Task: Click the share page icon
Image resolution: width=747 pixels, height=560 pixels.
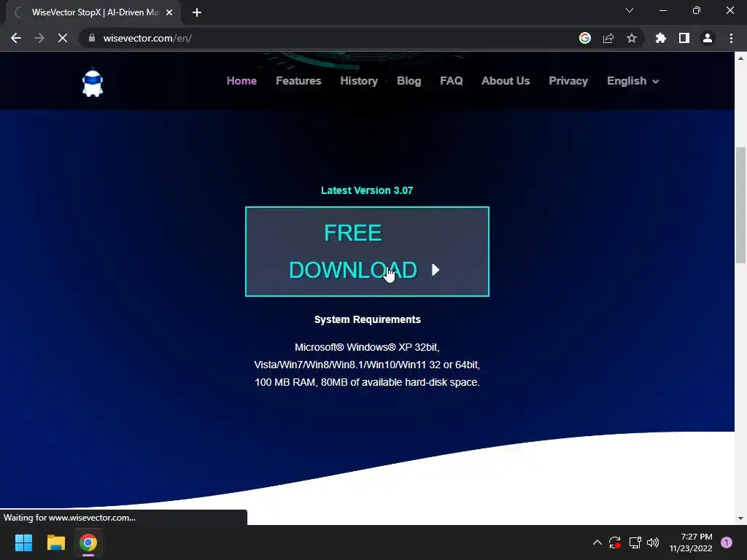Action: 608,38
